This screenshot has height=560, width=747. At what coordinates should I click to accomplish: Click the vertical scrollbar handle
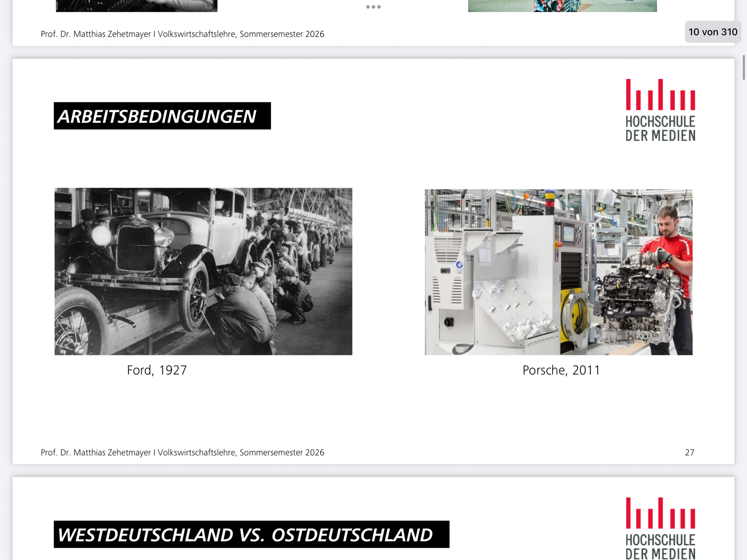pyautogui.click(x=744, y=67)
